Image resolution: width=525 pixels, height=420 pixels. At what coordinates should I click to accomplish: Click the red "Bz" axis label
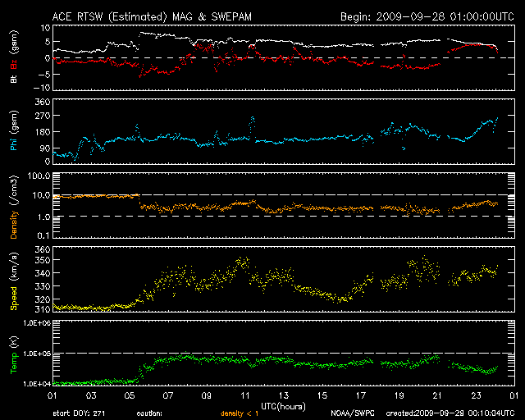[14, 64]
